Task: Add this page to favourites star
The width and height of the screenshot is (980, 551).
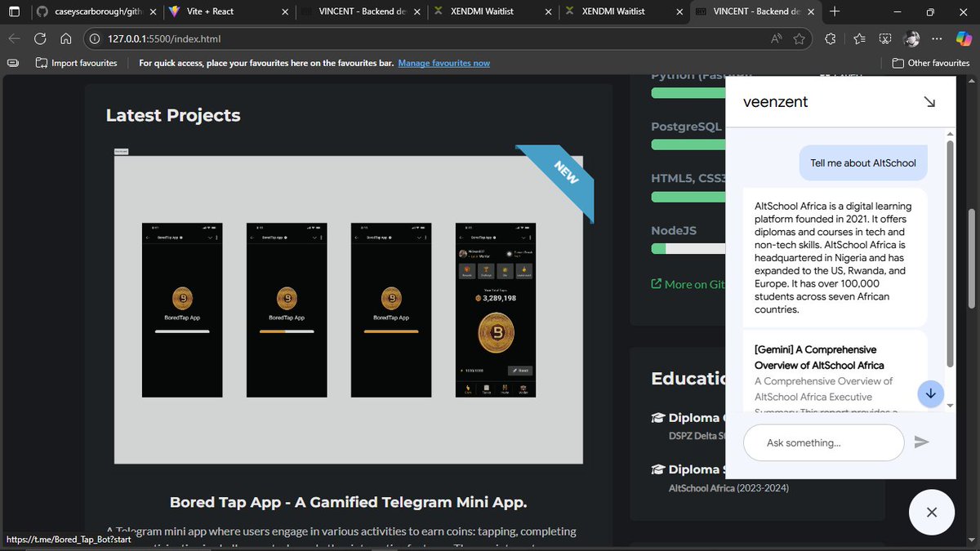Action: [x=799, y=38]
